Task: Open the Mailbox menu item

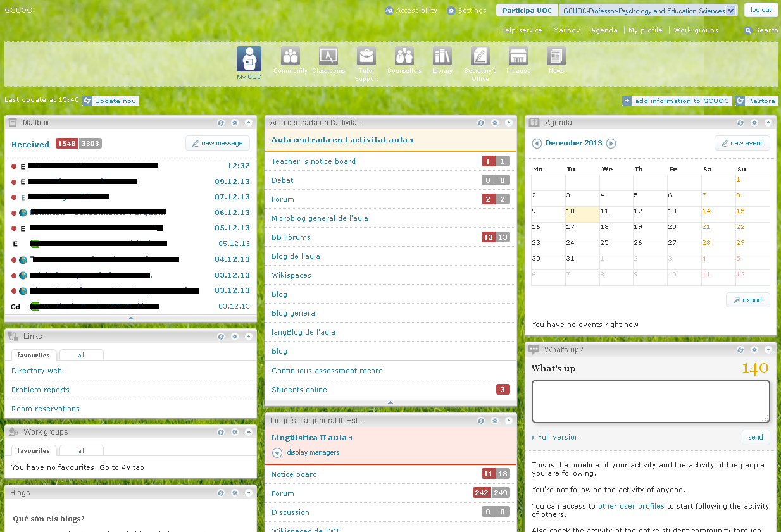Action: (x=566, y=30)
